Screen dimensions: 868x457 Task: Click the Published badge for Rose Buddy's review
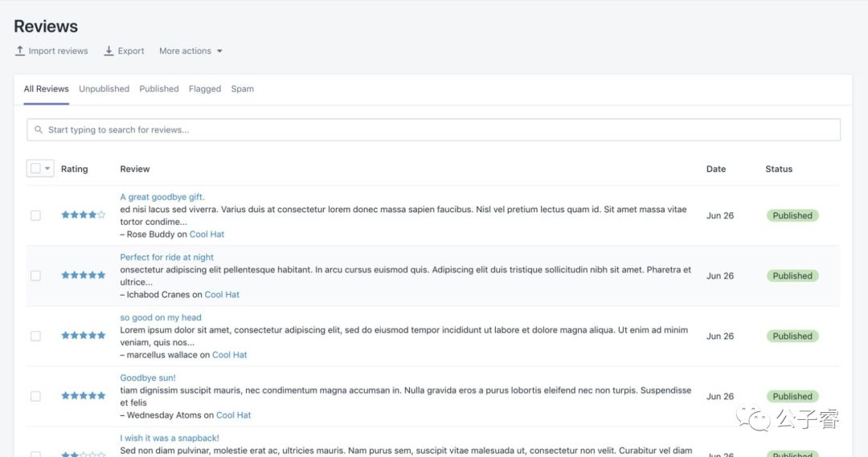(792, 216)
